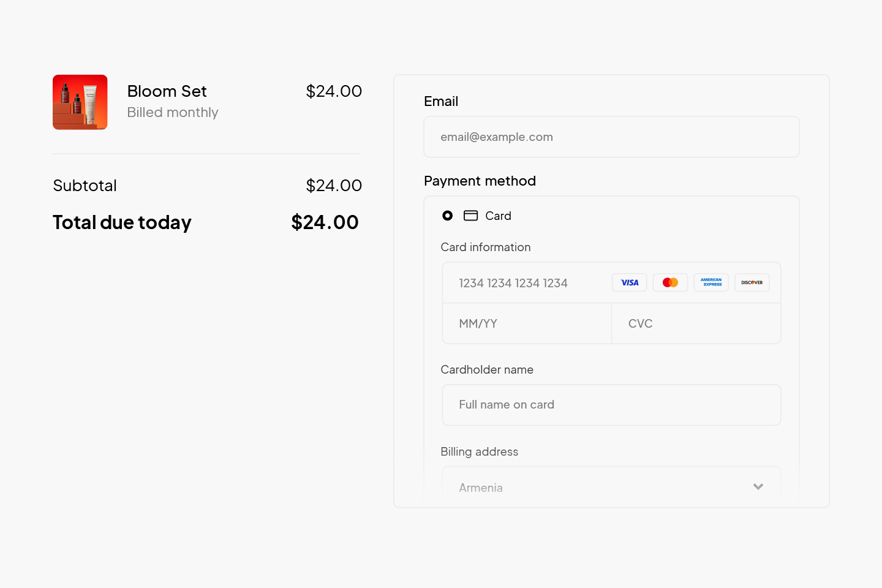Click the Visa card brand icon
The width and height of the screenshot is (882, 588).
[x=629, y=282]
